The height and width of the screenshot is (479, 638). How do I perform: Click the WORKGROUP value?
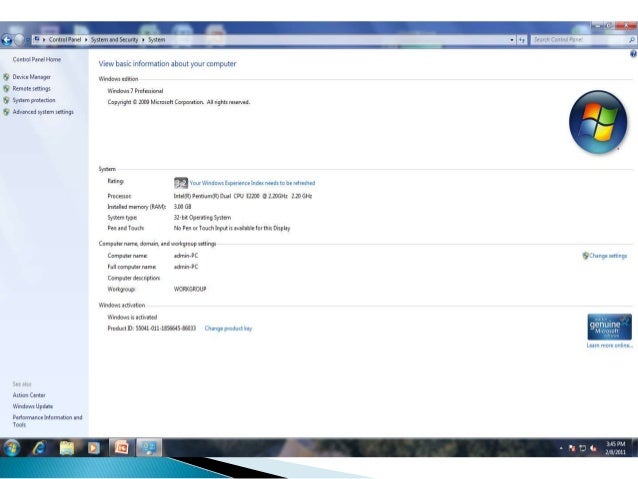click(190, 289)
